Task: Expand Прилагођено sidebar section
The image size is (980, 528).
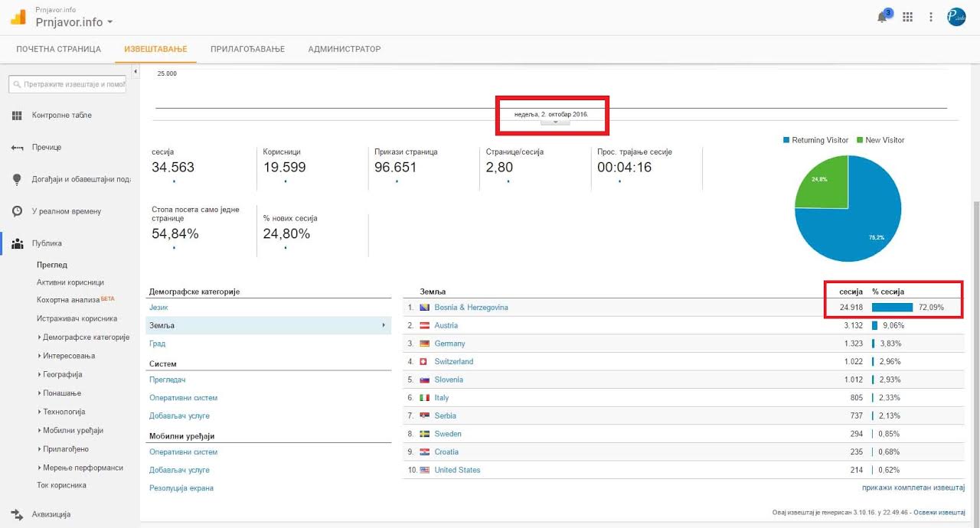Action: [63, 449]
